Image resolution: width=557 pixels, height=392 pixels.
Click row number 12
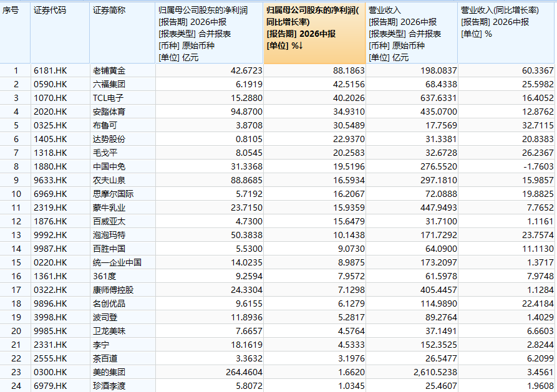tap(16, 222)
